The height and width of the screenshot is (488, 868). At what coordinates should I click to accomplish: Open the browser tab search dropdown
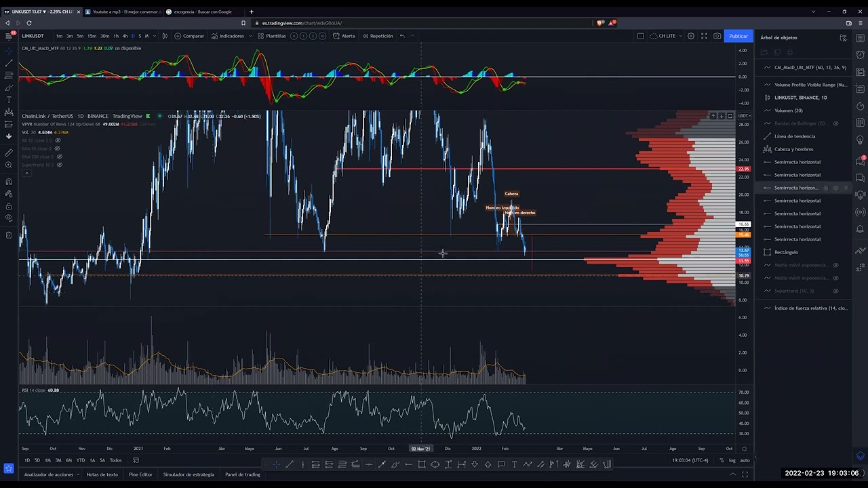814,12
